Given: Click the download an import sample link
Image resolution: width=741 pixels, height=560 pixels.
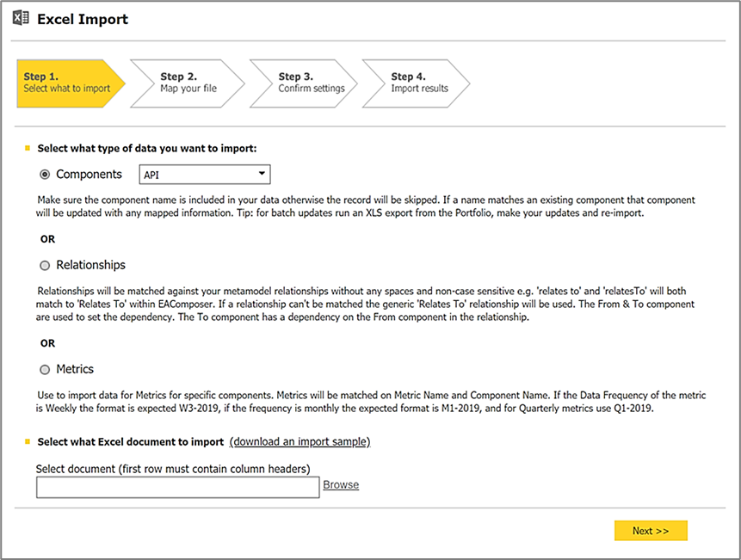Looking at the screenshot, I should click(299, 441).
